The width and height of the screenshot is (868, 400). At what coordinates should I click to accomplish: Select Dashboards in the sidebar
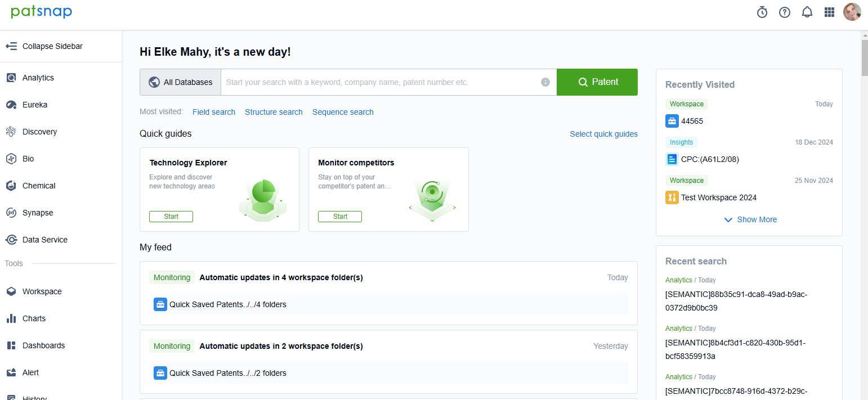(43, 345)
